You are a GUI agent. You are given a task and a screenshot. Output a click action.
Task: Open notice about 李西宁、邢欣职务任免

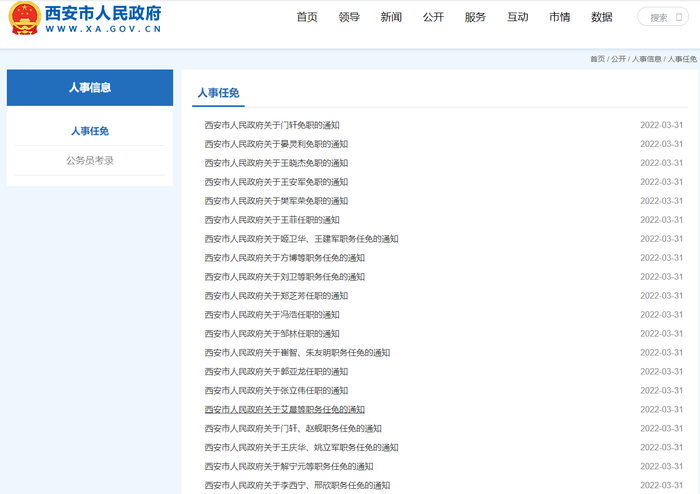[297, 486]
